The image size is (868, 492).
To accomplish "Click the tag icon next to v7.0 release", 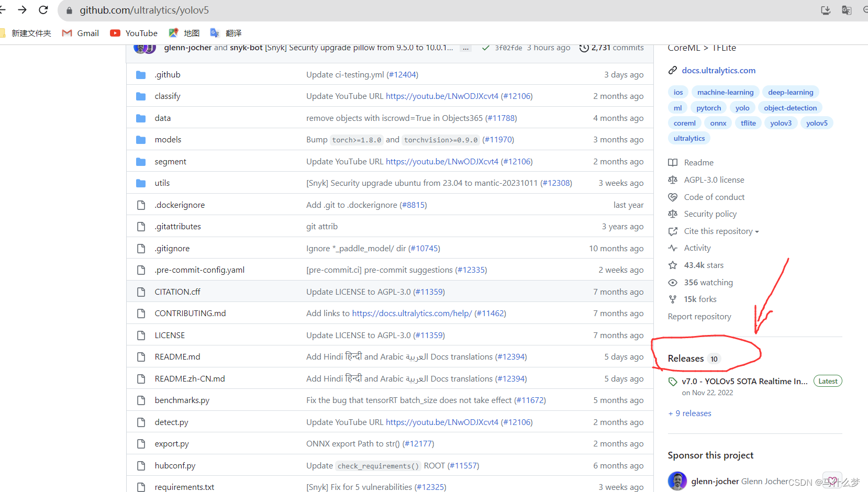I will click(673, 382).
